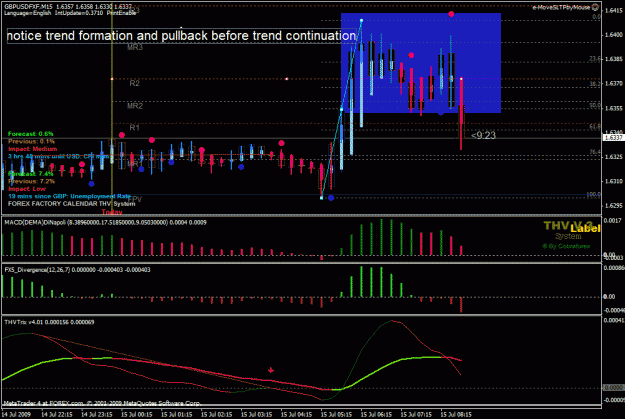The height and width of the screenshot is (419, 625).
Task: Click the 'Impact: Medium' news label
Action: click(33, 149)
